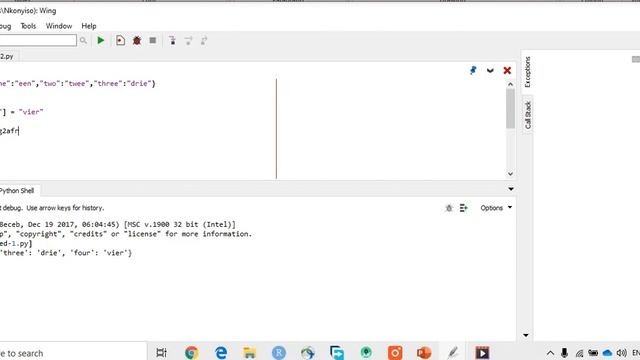Open the Python Shell Options dropdown
This screenshot has width=640, height=360.
[496, 208]
